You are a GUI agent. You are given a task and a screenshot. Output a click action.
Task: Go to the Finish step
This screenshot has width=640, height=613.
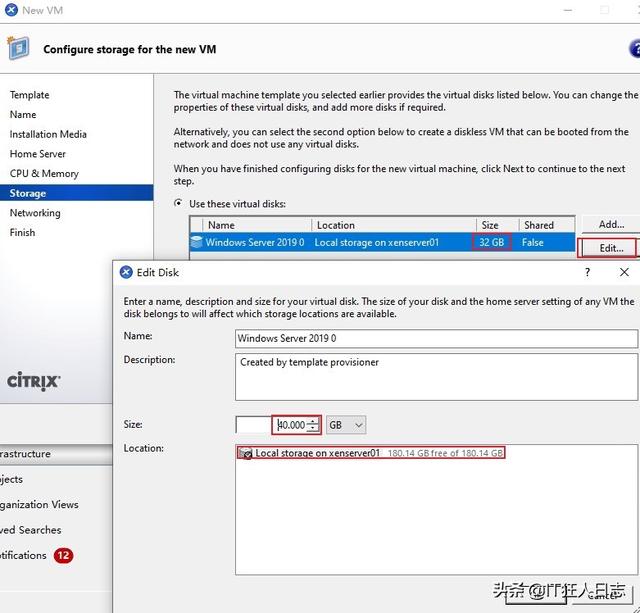pos(22,232)
